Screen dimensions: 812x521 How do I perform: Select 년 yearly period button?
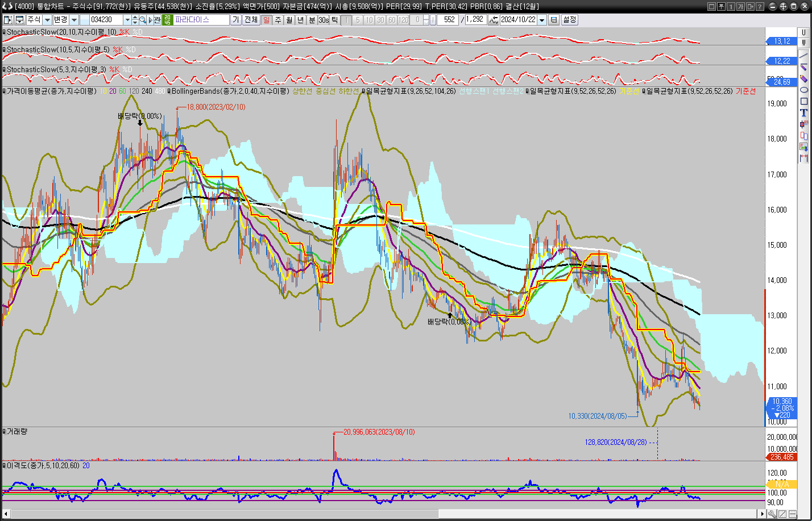(x=300, y=19)
